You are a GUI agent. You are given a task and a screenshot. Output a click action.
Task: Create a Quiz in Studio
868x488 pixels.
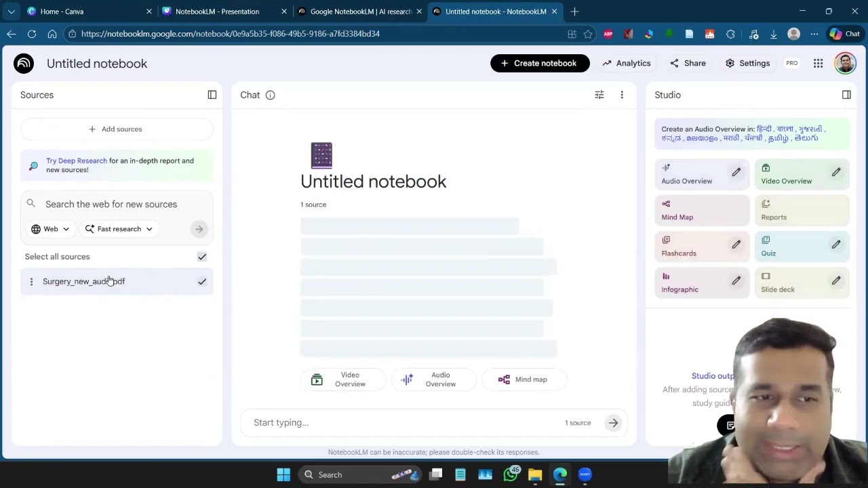point(802,247)
